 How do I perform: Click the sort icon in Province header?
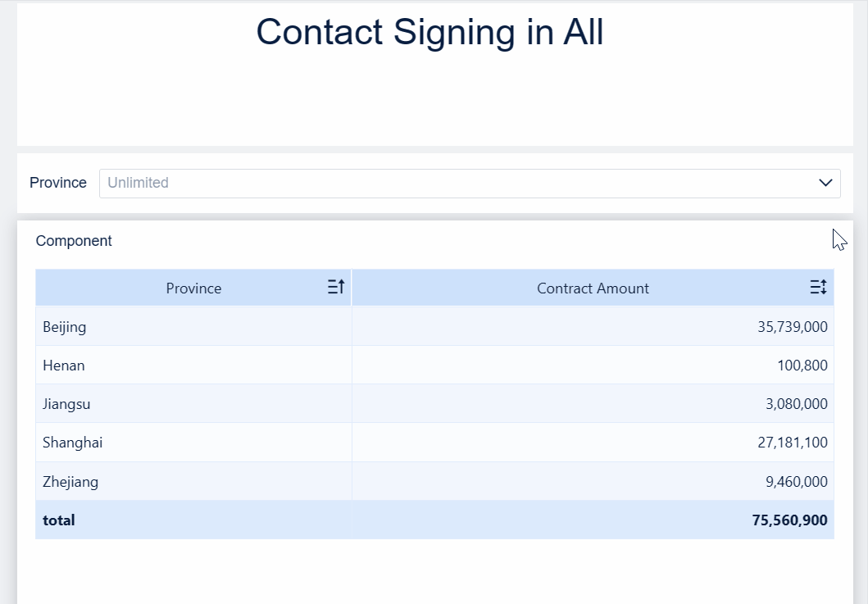[x=336, y=287]
